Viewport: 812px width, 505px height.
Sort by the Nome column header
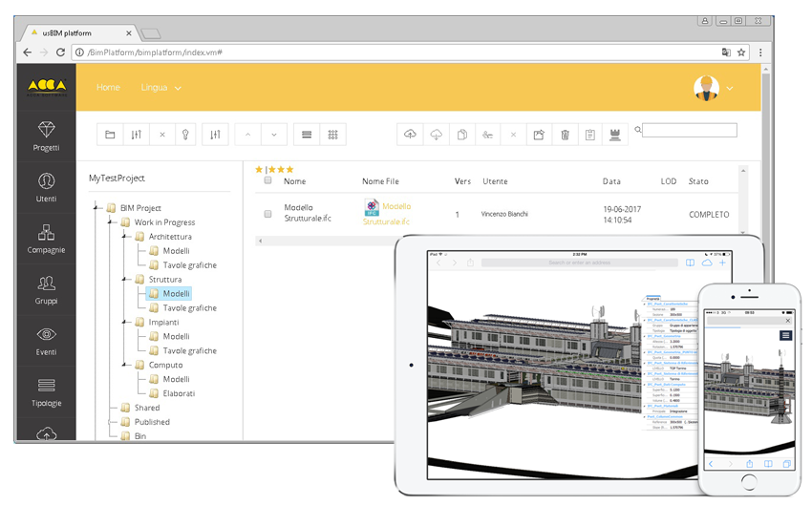point(294,181)
